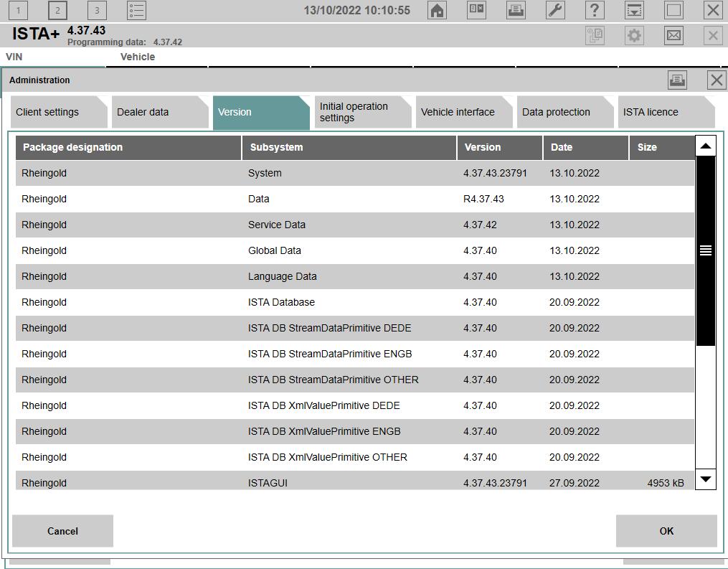The image size is (728, 569).
Task: Click the envelope feedback icon
Action: 673,35
